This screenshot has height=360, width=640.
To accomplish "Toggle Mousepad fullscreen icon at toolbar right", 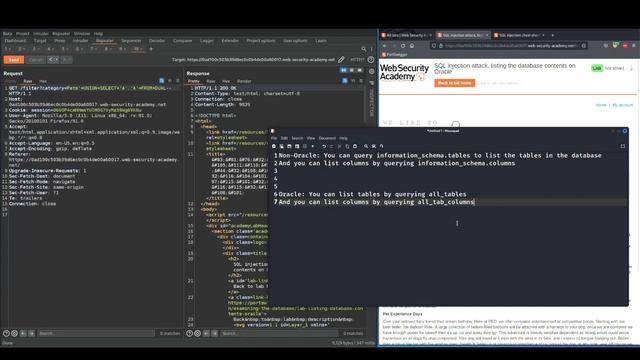I will tap(622, 146).
